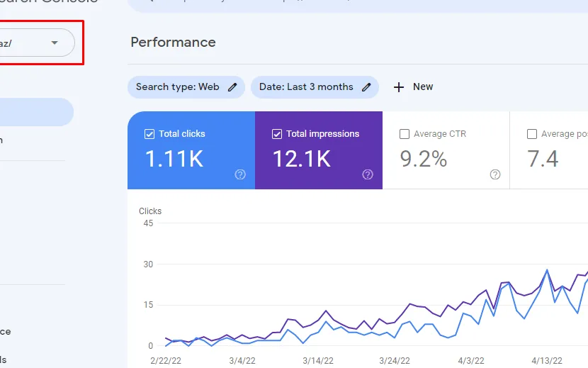
Task: Click the Performance page heading
Action: click(x=174, y=43)
